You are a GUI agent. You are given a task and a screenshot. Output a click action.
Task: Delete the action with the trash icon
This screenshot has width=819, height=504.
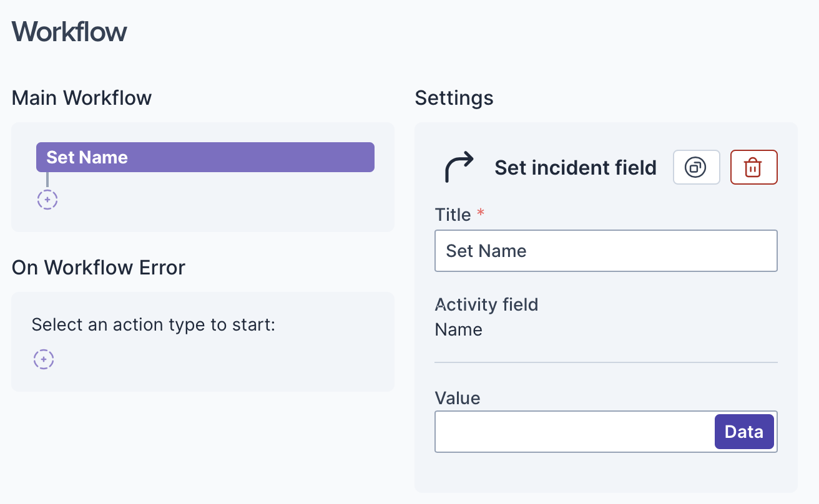point(753,167)
